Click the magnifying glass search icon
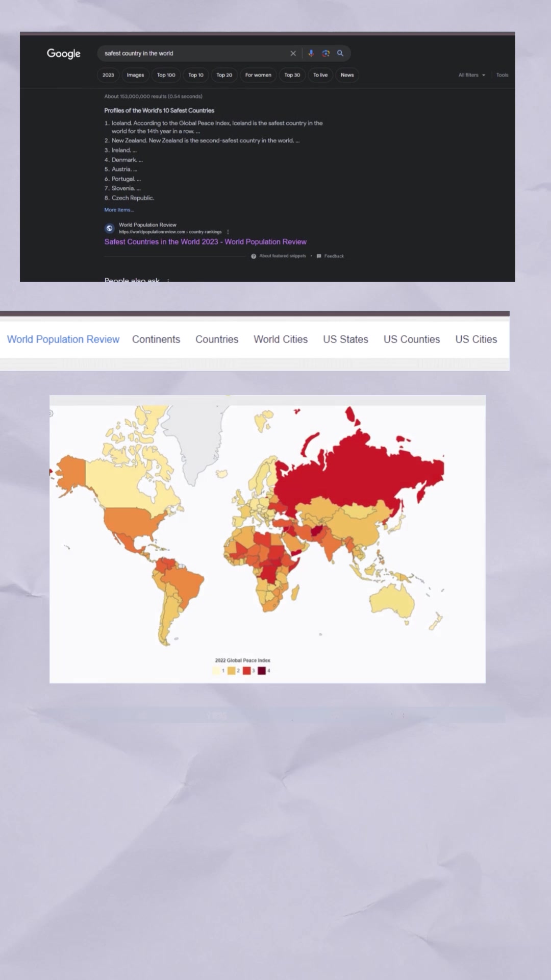 pyautogui.click(x=340, y=53)
